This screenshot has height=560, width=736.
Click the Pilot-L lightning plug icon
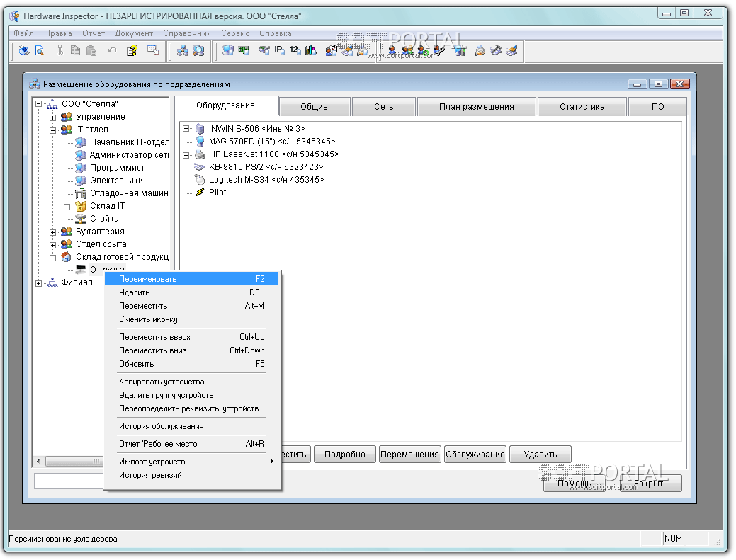click(200, 193)
